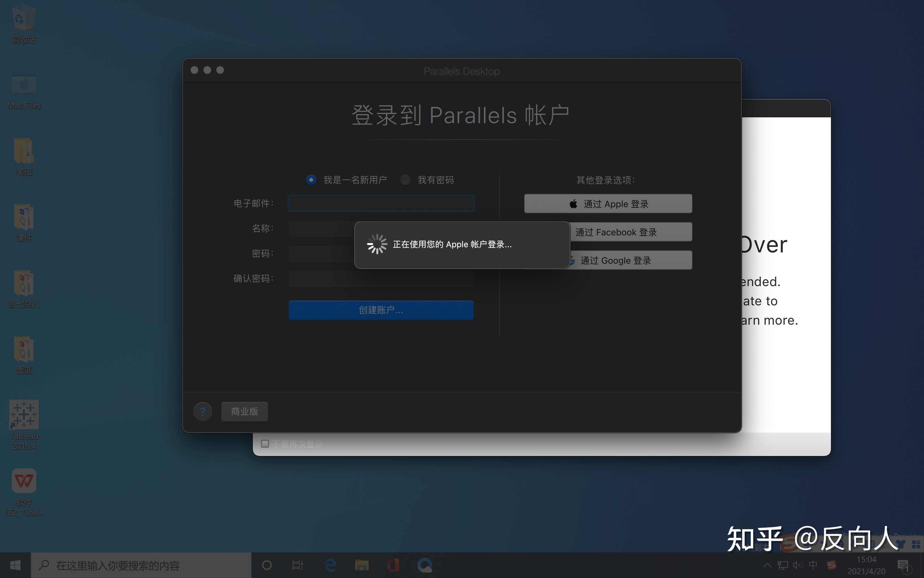
Task: Click the 确认密码 input field
Action: [381, 279]
